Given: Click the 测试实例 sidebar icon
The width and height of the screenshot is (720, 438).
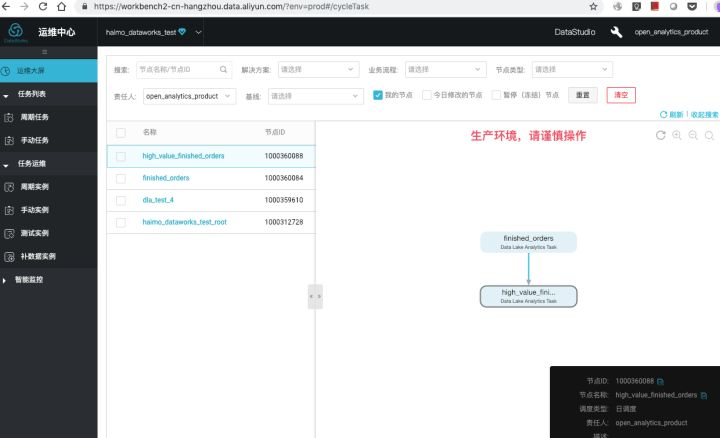Looking at the screenshot, I should pos(9,233).
